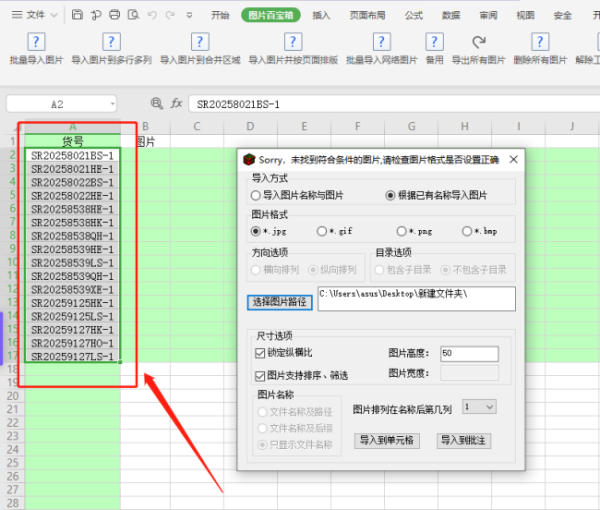Click the 导入到单元格 button
The height and width of the screenshot is (510, 600).
388,440
